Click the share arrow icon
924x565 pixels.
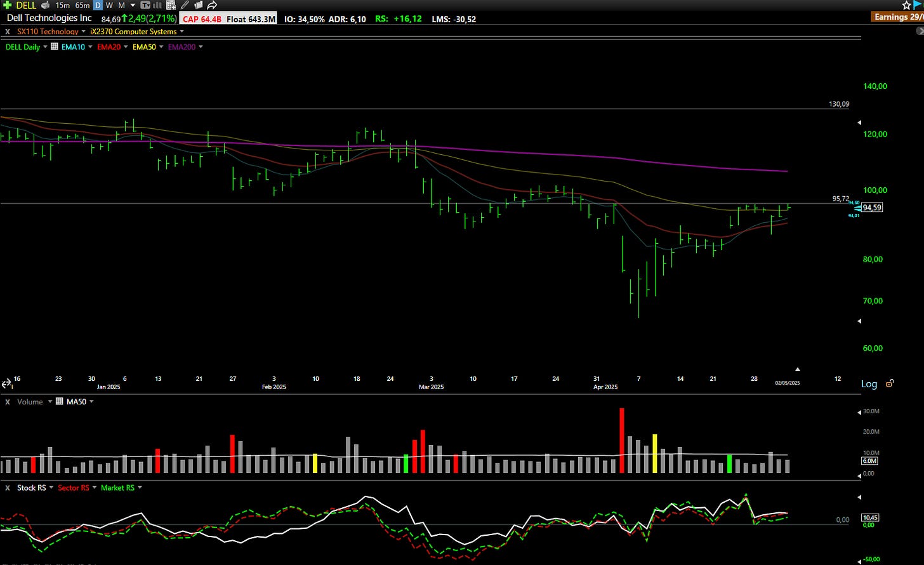[212, 5]
